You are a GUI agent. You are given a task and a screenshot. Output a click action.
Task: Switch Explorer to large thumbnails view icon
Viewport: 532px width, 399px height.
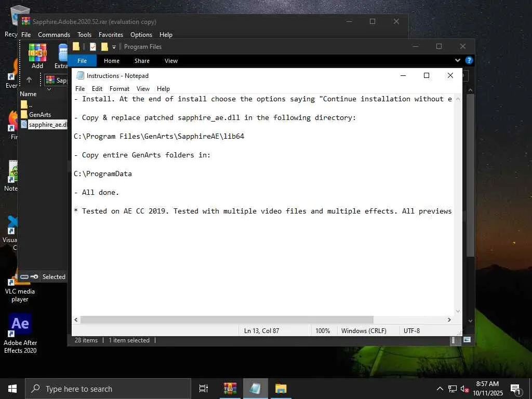click(467, 340)
